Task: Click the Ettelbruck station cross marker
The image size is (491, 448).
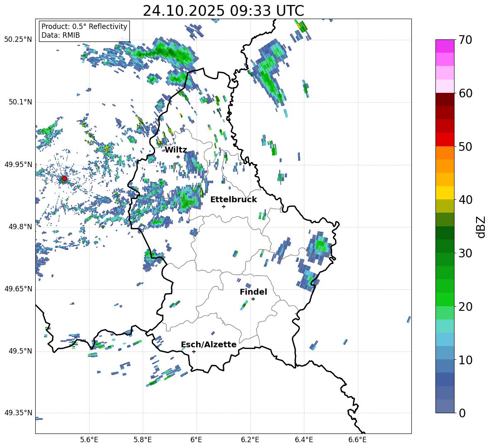Action: [224, 206]
